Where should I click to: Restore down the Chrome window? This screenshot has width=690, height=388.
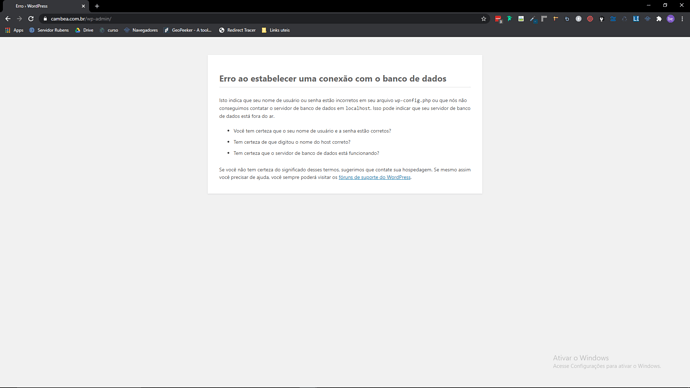665,5
